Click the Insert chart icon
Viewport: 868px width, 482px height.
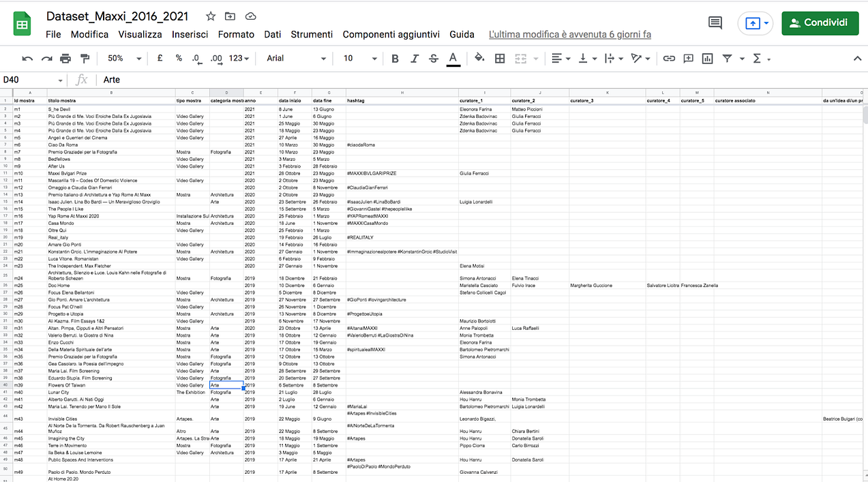[707, 58]
